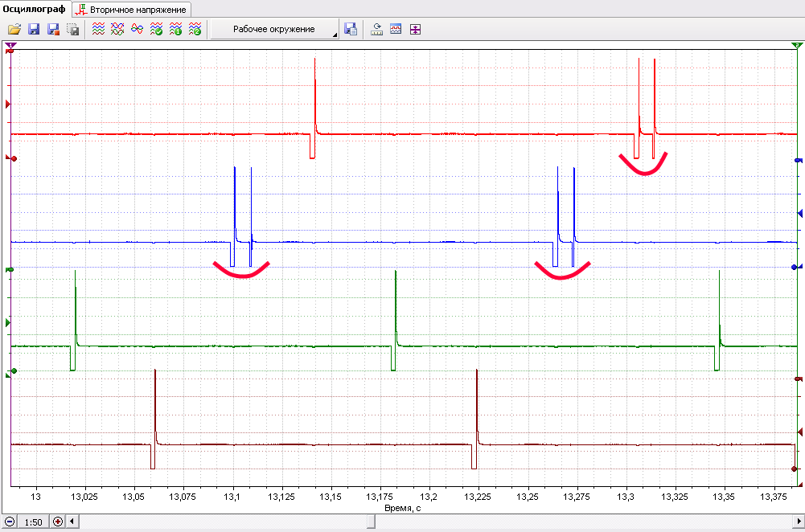Screen dimensions: 805x532
Task: Switch to the Вторичное напряжение tab
Action: (x=131, y=10)
